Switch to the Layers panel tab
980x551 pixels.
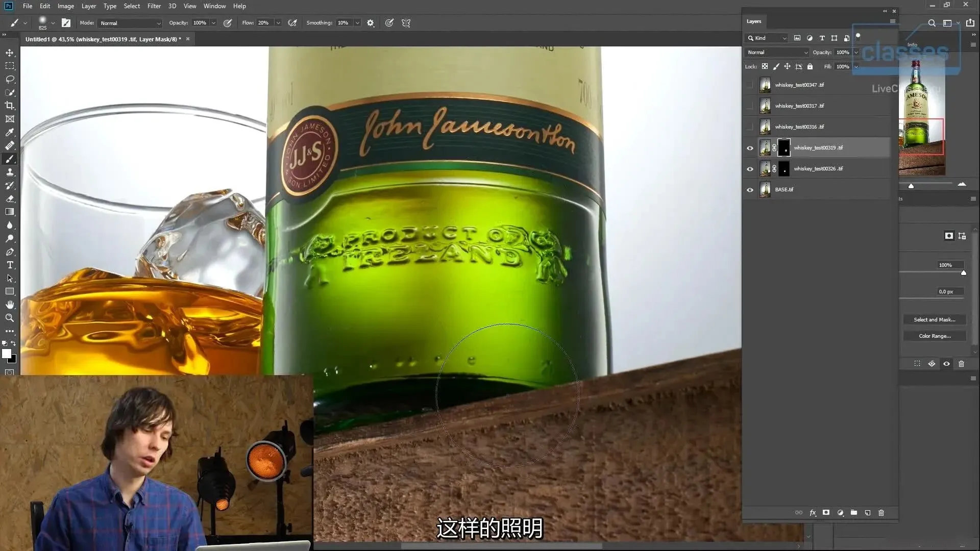(754, 21)
